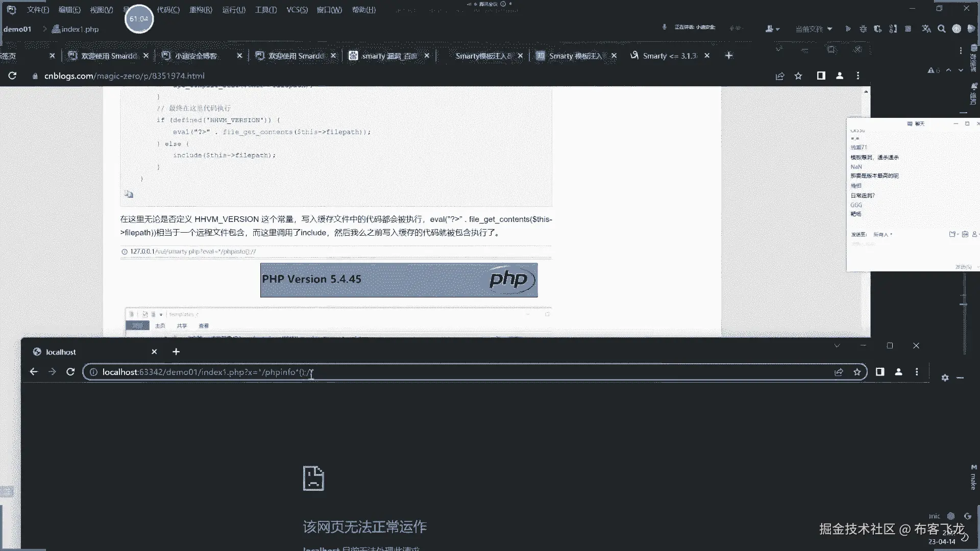This screenshot has height=551, width=980.
Task: Share the localhost page URL
Action: (839, 372)
